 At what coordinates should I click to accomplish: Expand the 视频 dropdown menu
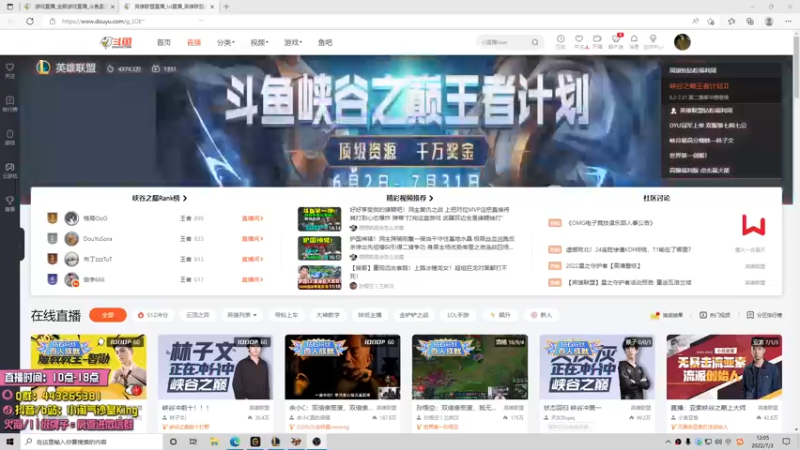pyautogui.click(x=259, y=42)
